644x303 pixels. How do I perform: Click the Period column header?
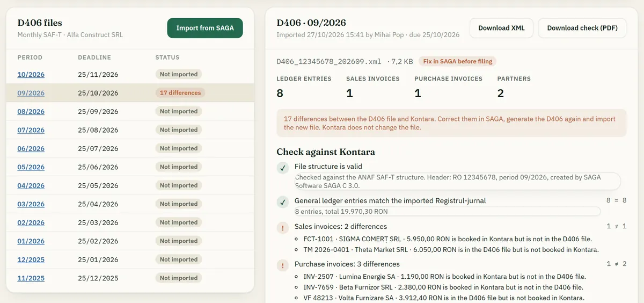(30, 57)
